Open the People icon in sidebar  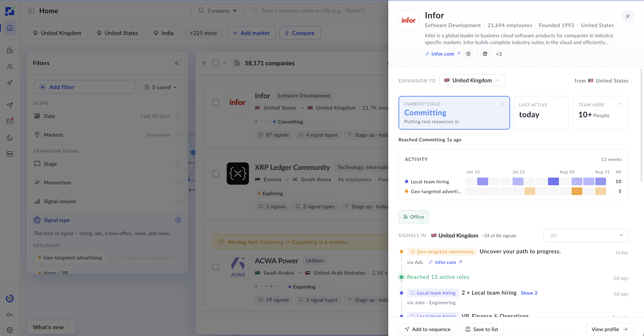[x=10, y=67]
